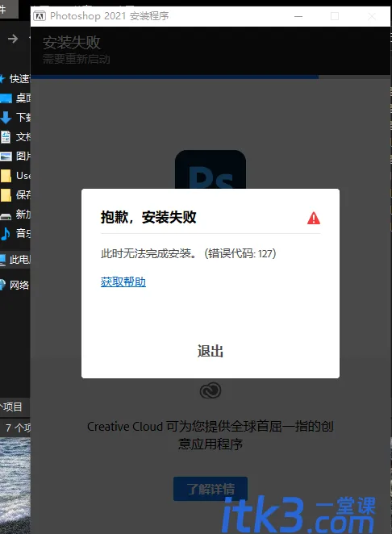
Task: Select the Documents icon in Explorer sidebar
Action: (x=6, y=137)
